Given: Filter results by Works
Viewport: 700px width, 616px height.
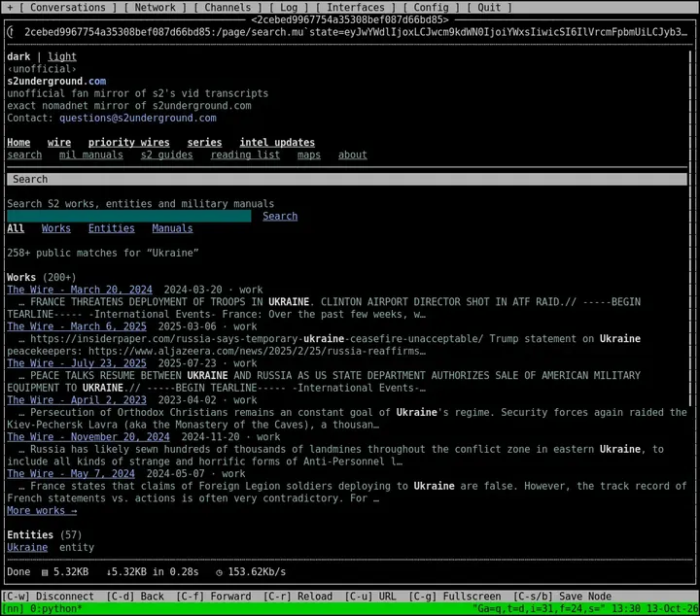Looking at the screenshot, I should pyautogui.click(x=56, y=228).
